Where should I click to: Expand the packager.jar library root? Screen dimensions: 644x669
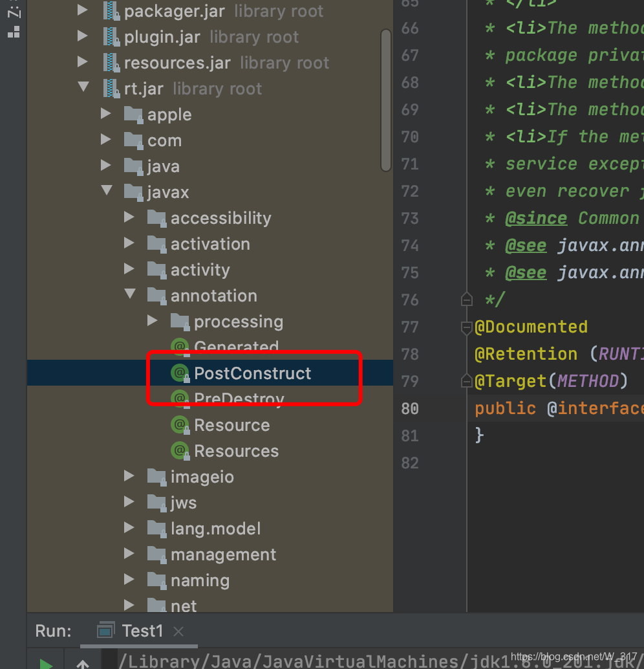pos(83,10)
